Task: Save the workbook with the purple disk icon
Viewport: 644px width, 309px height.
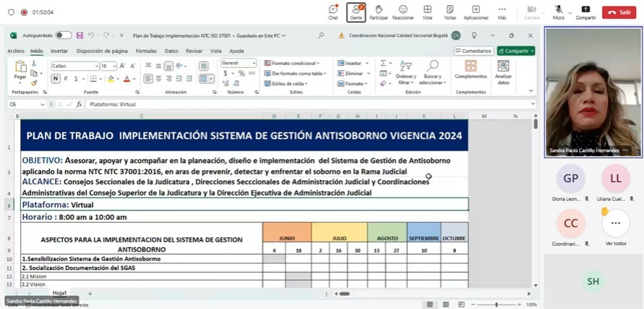Action: 80,35
